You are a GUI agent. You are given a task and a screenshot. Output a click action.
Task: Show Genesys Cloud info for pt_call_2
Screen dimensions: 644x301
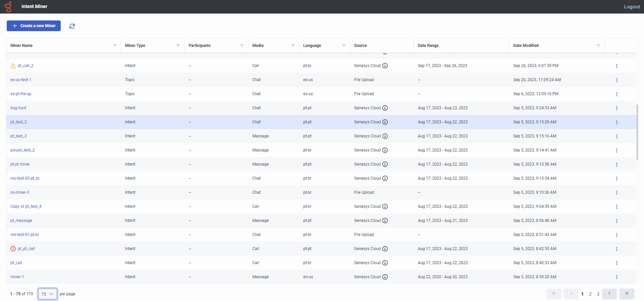[x=385, y=66]
